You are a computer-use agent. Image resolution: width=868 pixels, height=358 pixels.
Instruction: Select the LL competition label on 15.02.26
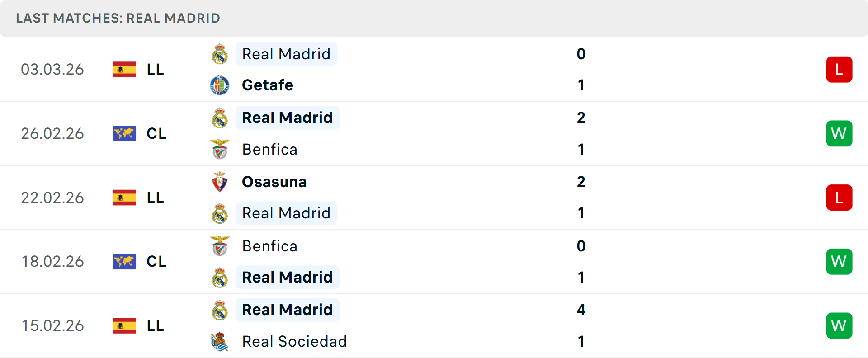[155, 325]
